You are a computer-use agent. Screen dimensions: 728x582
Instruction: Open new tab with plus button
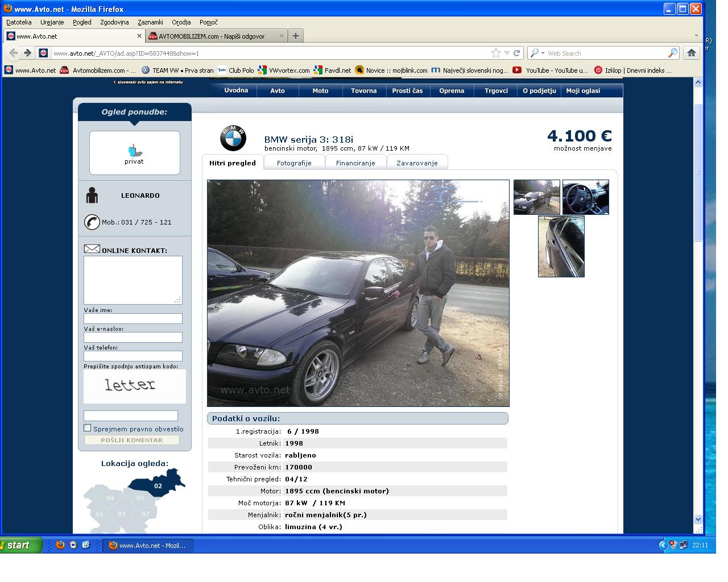295,36
